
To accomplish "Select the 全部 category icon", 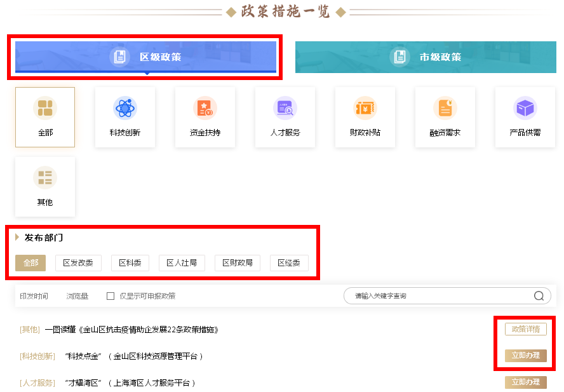I will click(x=45, y=109).
